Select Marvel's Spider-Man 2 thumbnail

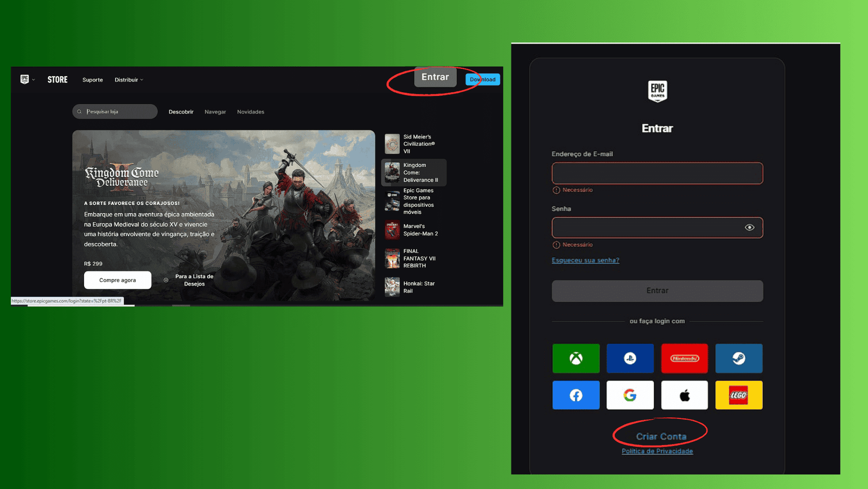(392, 230)
